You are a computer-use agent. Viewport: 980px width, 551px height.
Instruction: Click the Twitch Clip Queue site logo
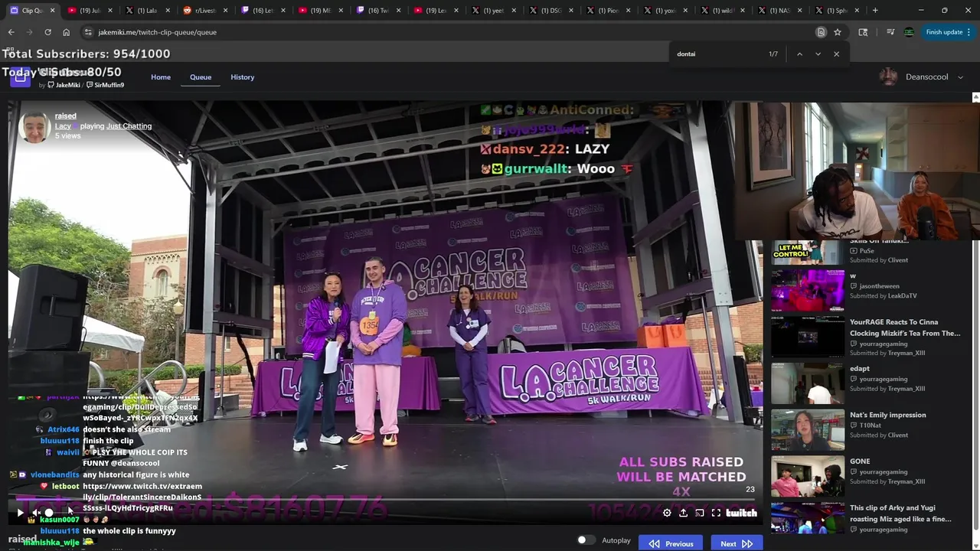click(21, 77)
